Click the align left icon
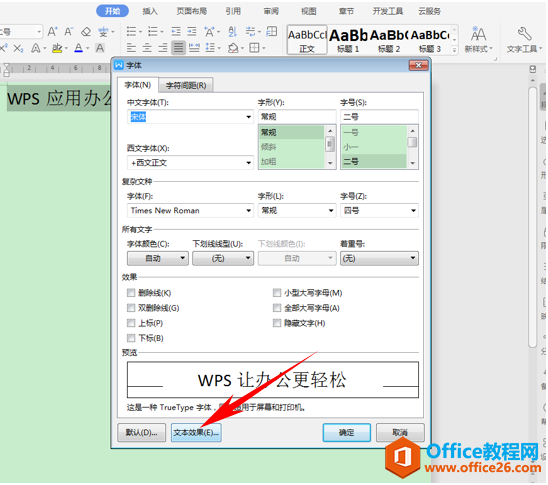Viewport: 548px width, 485px height. click(x=131, y=48)
